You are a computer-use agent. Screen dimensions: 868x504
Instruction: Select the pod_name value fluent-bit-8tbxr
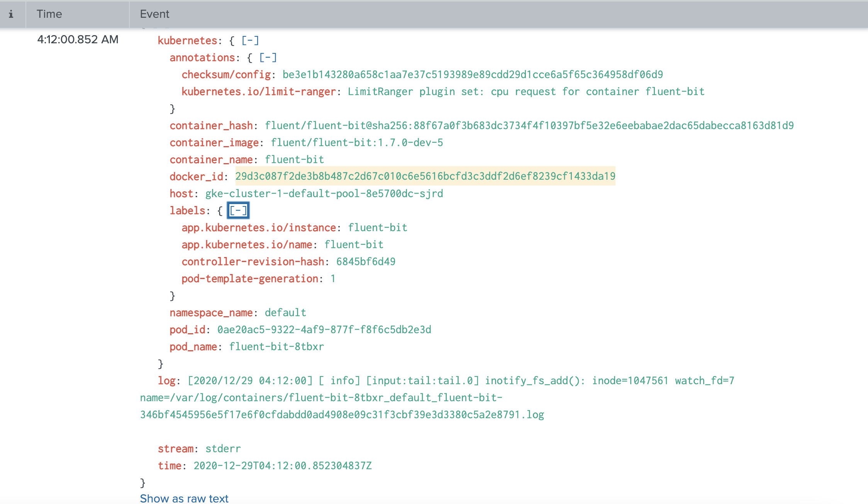277,346
